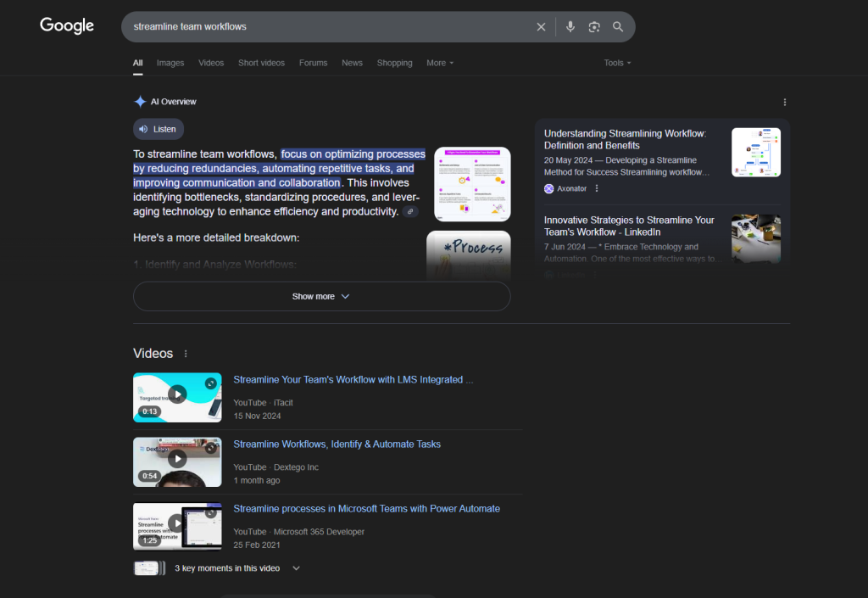Open AI Overview three-dot options menu

coord(784,103)
